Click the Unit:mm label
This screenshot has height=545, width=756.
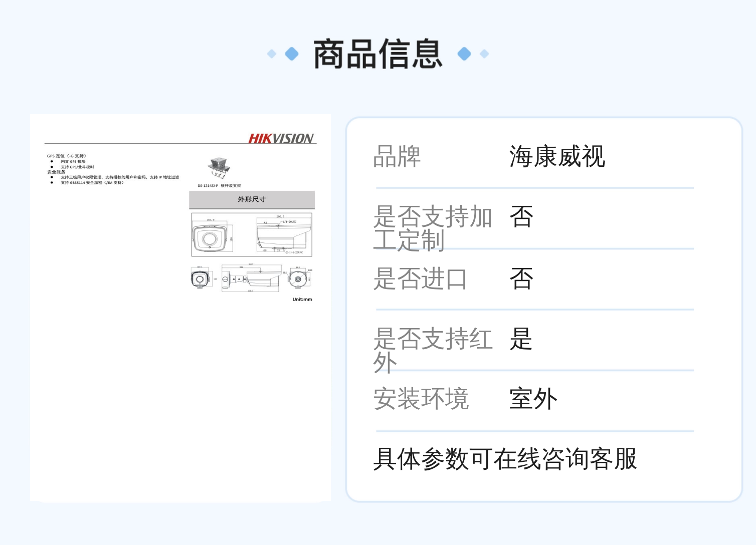(302, 300)
